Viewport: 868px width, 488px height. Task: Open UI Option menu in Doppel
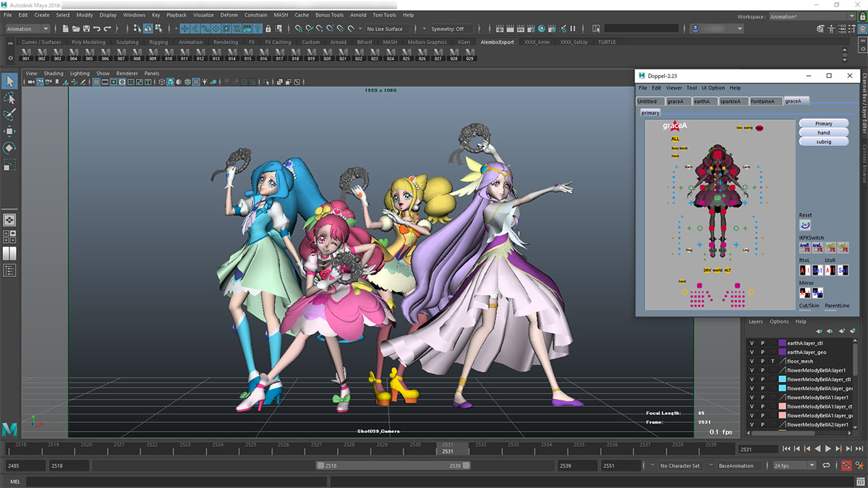click(713, 87)
